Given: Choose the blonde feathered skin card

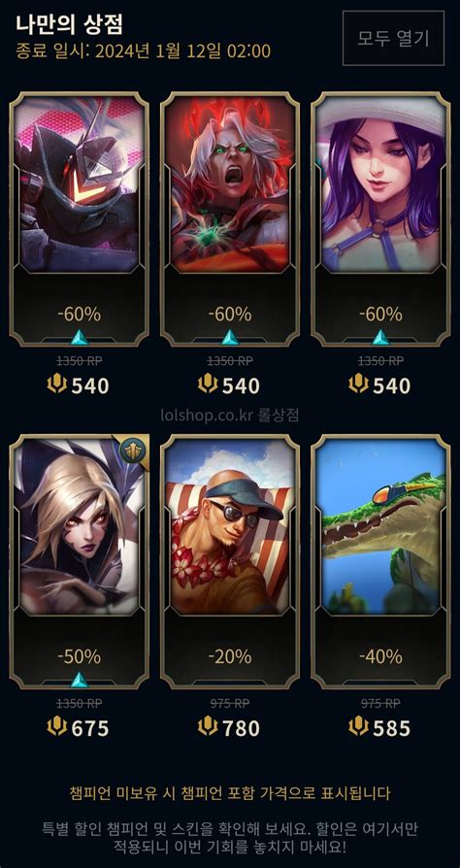Looking at the screenshot, I should (x=80, y=561).
